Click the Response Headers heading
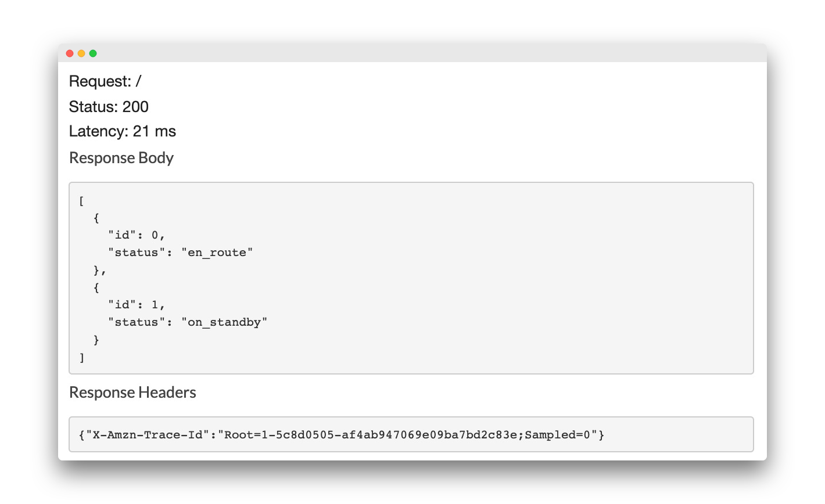The width and height of the screenshot is (825, 504). point(132,393)
